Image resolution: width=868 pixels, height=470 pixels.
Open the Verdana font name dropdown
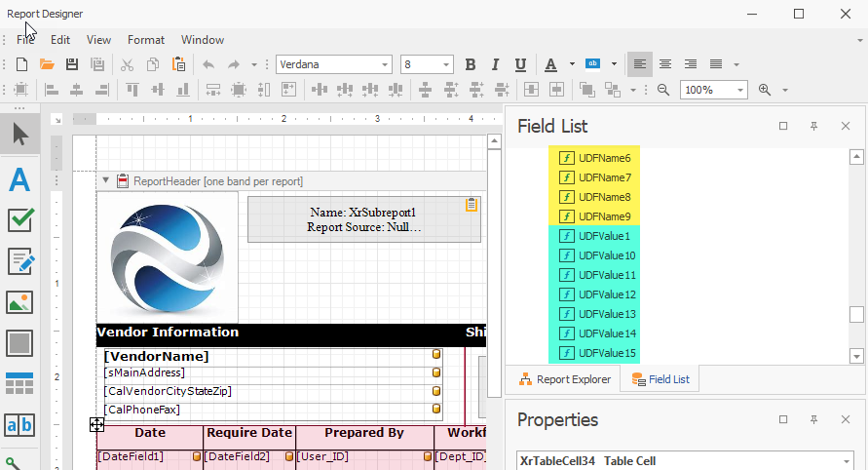coord(383,64)
